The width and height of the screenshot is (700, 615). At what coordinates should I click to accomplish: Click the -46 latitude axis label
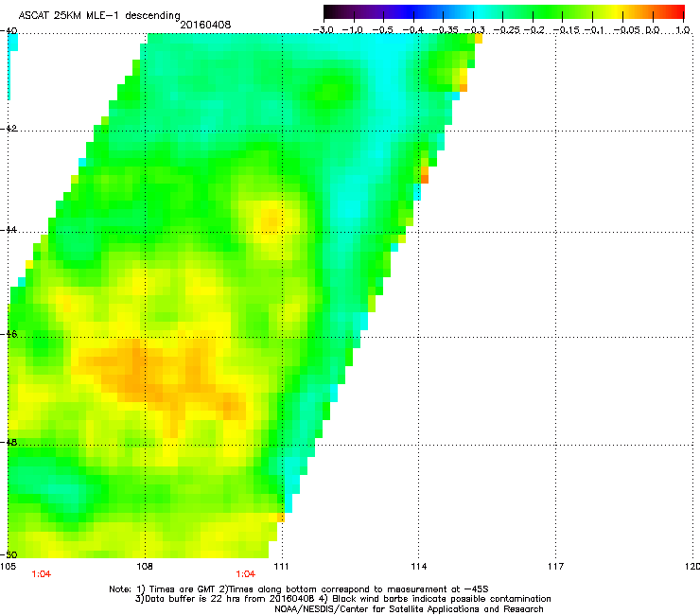point(9,334)
